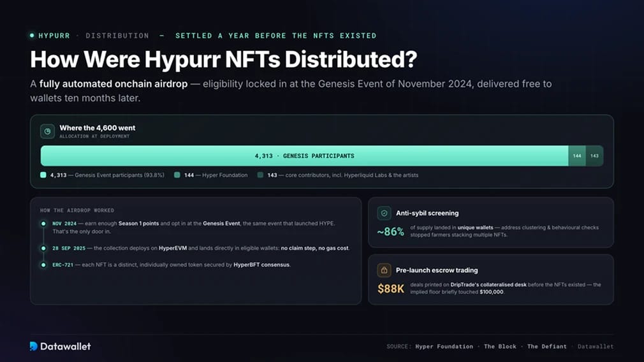The image size is (644, 362).
Task: Select the 28 SEP 2025 timeline dot
Action: [x=43, y=249]
